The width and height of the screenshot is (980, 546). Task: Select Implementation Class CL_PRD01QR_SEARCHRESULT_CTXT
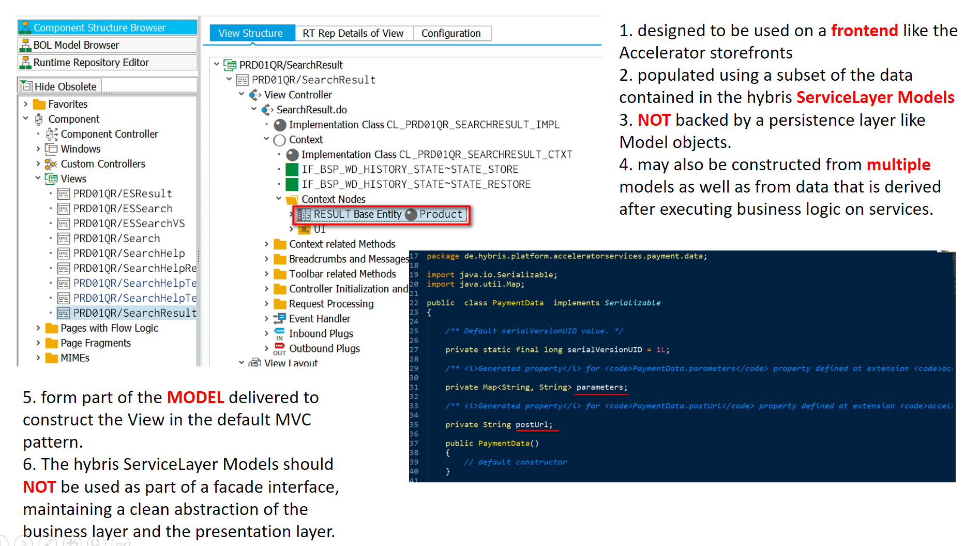click(437, 154)
